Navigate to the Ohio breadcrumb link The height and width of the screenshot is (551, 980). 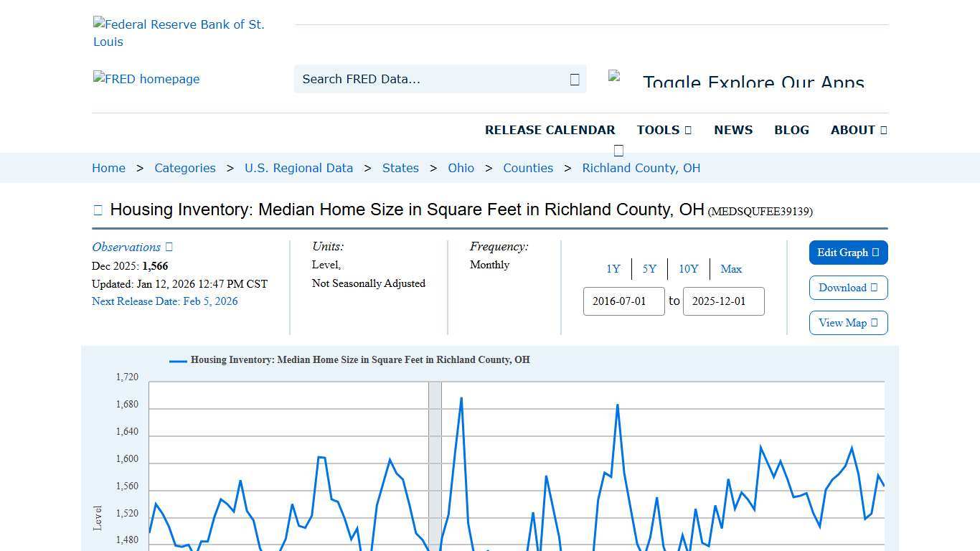[461, 168]
